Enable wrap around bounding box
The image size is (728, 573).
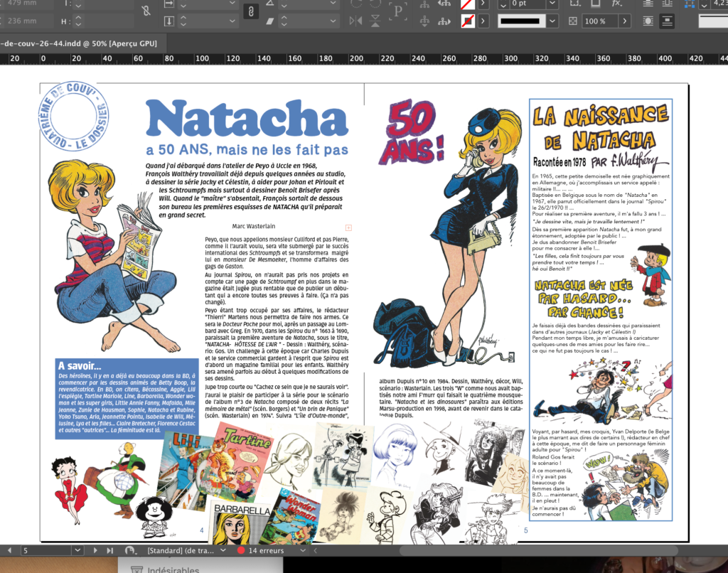pyautogui.click(x=667, y=4)
